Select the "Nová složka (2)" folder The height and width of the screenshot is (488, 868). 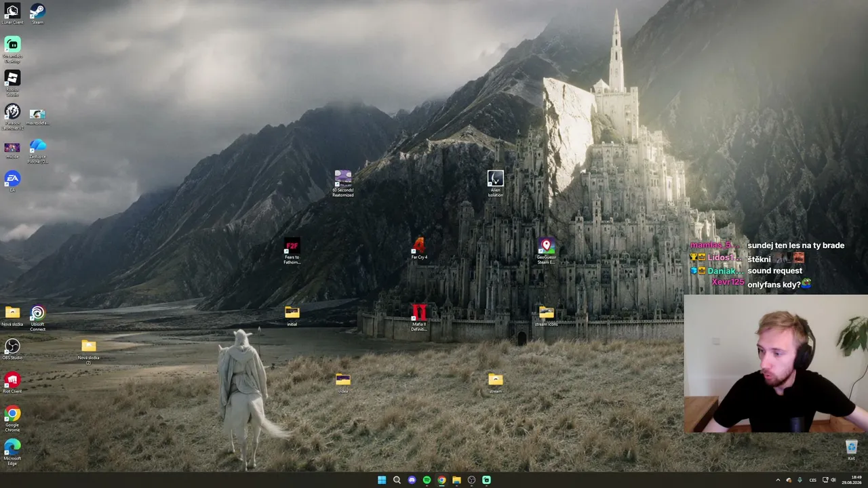[x=88, y=351]
